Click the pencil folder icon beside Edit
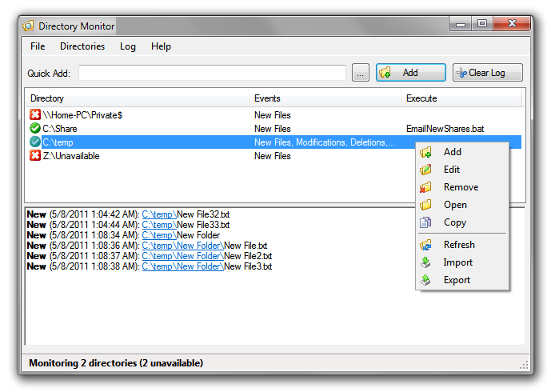The height and width of the screenshot is (392, 551). pyautogui.click(x=425, y=170)
